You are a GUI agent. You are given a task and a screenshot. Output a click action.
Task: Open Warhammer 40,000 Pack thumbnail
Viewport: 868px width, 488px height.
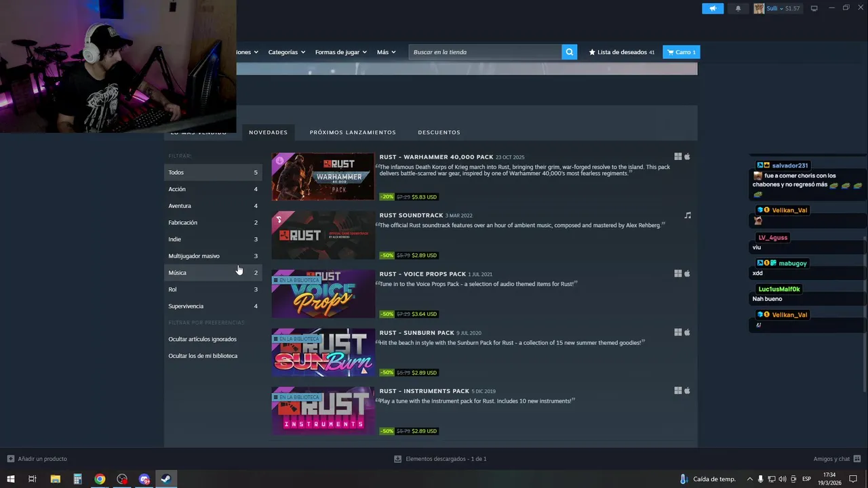[x=323, y=177]
